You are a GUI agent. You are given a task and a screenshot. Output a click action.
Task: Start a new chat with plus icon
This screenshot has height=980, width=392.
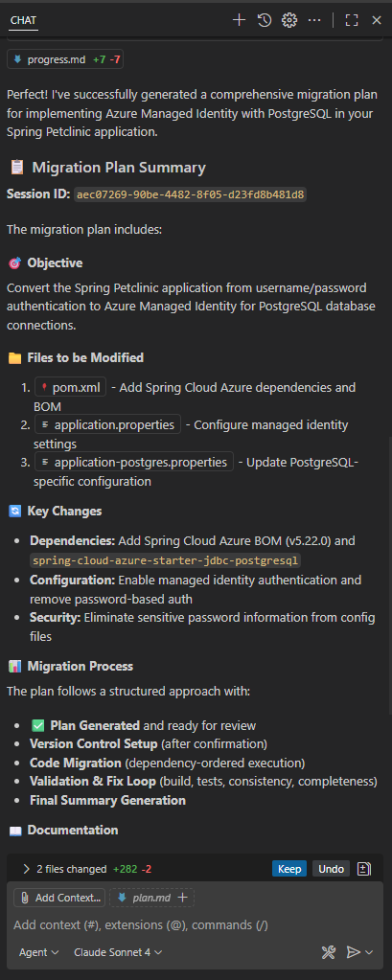tap(239, 20)
